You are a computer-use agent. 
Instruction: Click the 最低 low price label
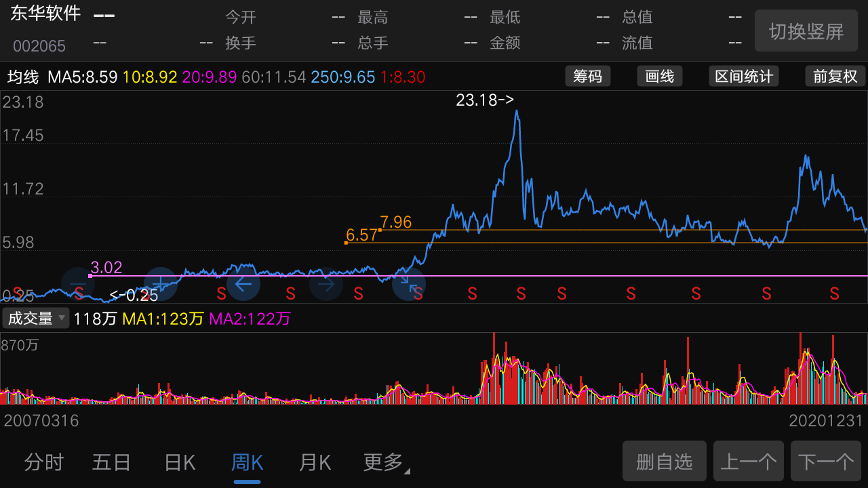[x=505, y=17]
